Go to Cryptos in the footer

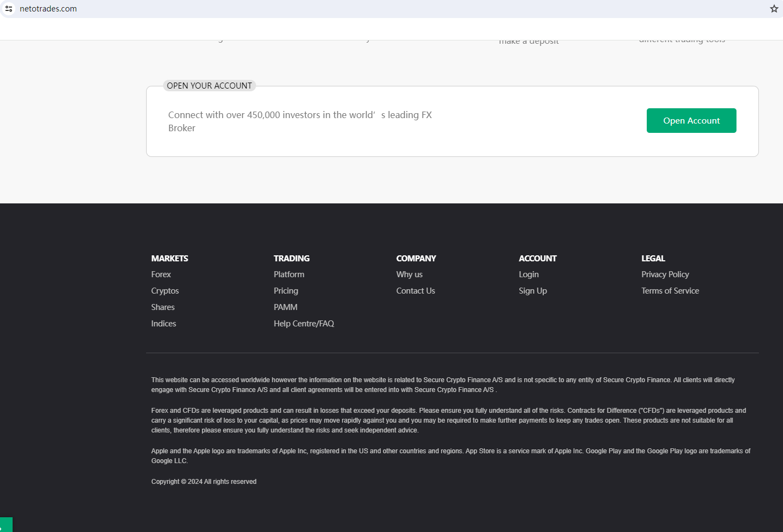(x=165, y=291)
